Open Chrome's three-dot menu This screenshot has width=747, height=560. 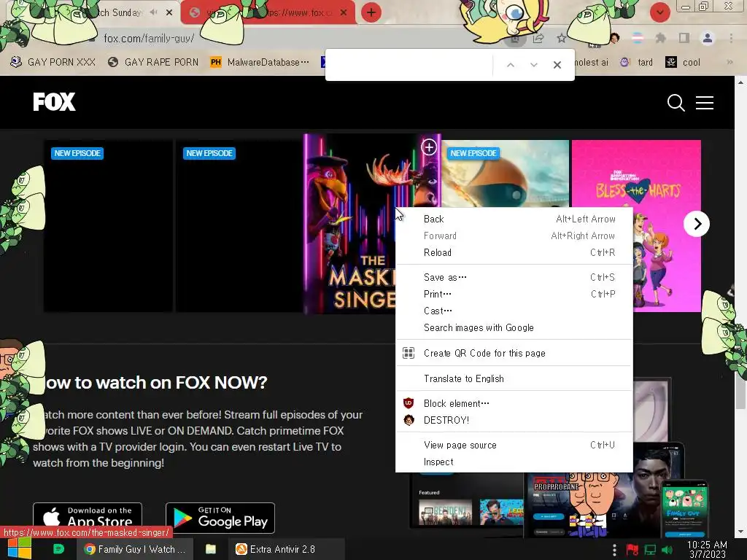pyautogui.click(x=731, y=38)
